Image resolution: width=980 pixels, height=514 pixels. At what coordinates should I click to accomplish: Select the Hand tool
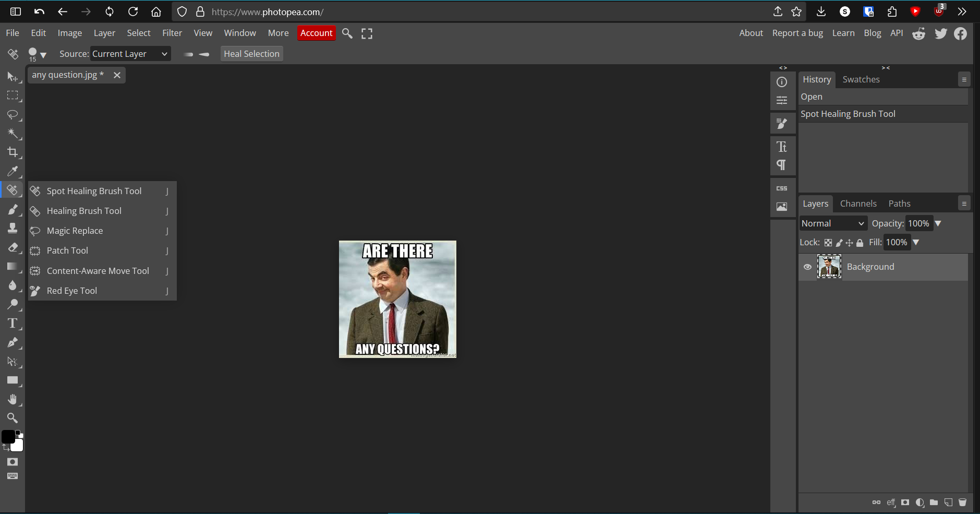click(x=13, y=400)
